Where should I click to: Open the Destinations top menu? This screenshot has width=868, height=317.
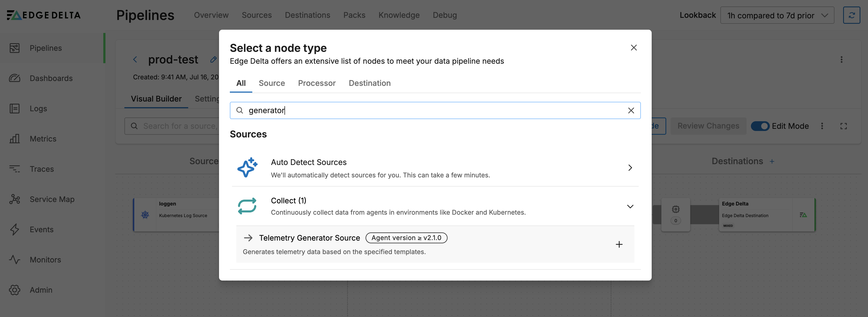click(307, 15)
